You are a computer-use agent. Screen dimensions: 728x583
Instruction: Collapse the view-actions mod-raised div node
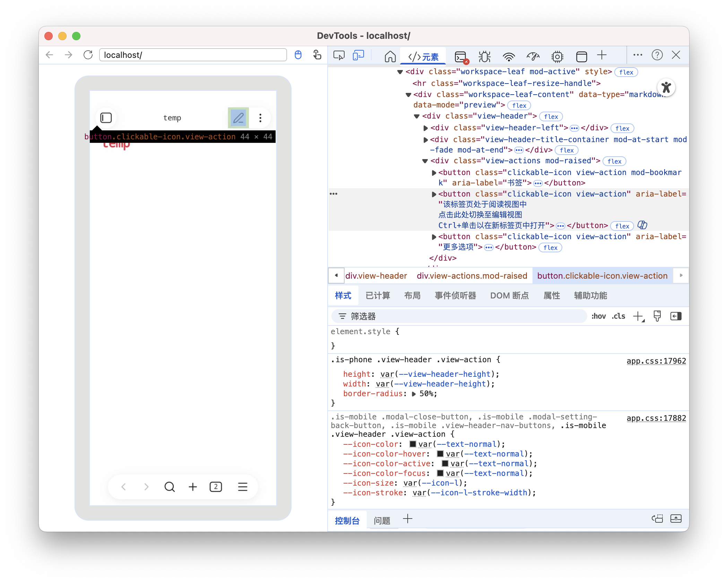[425, 161]
